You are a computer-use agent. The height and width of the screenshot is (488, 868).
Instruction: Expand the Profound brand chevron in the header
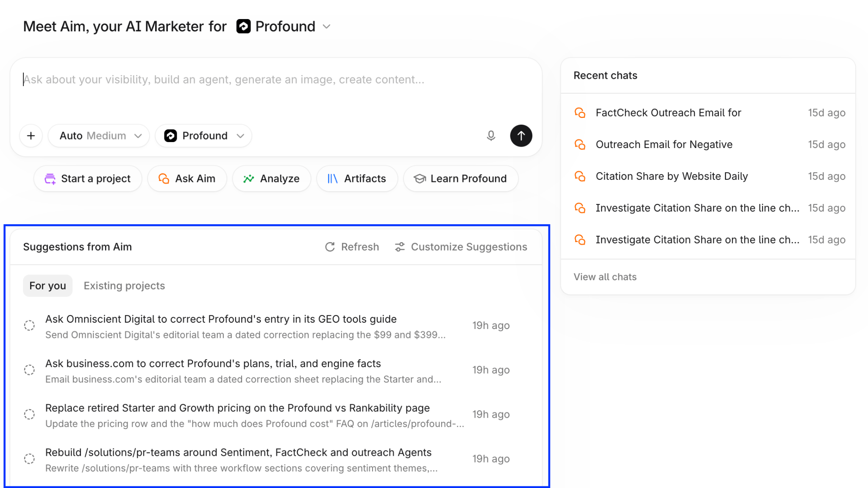coord(326,27)
